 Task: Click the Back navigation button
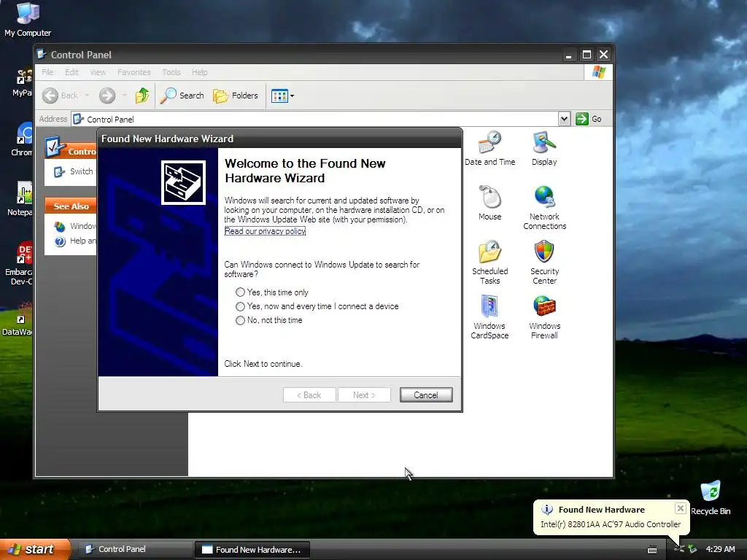point(60,96)
